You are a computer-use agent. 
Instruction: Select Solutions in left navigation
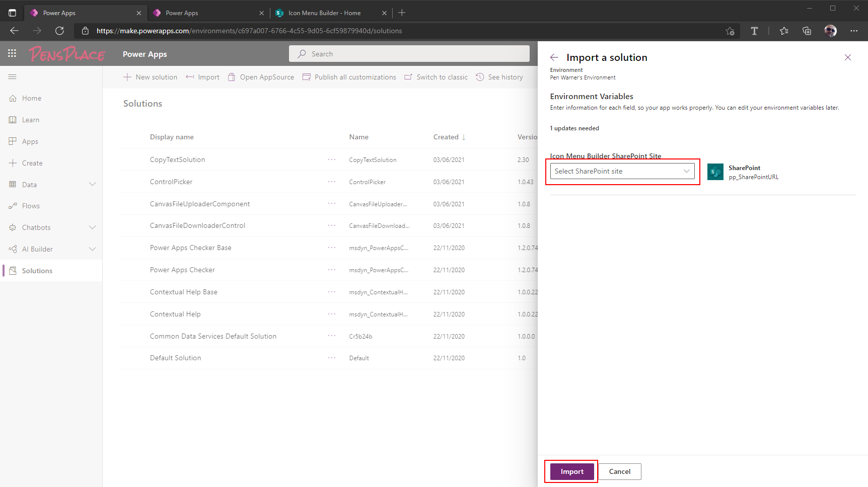tap(51, 271)
